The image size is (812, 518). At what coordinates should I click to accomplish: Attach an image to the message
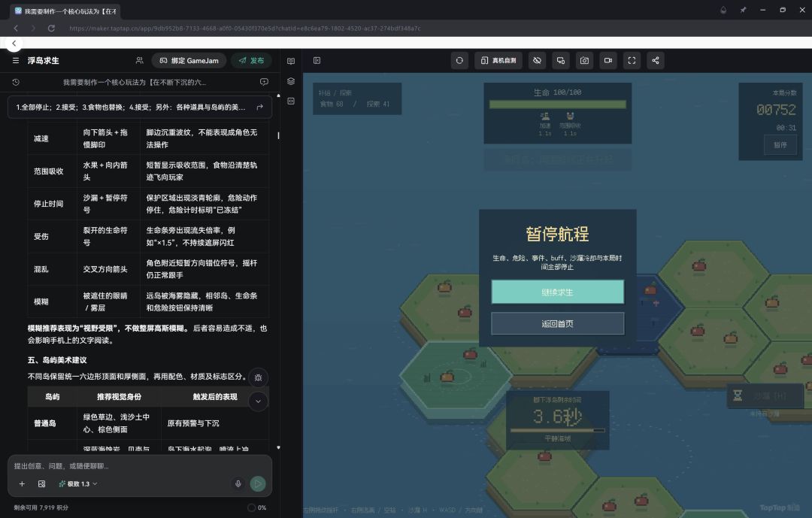(42, 484)
